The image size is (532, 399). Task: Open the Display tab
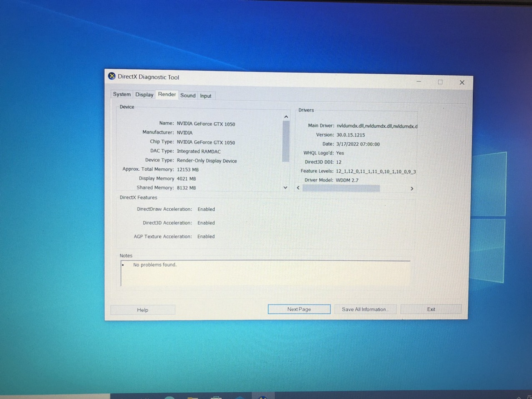pos(144,95)
